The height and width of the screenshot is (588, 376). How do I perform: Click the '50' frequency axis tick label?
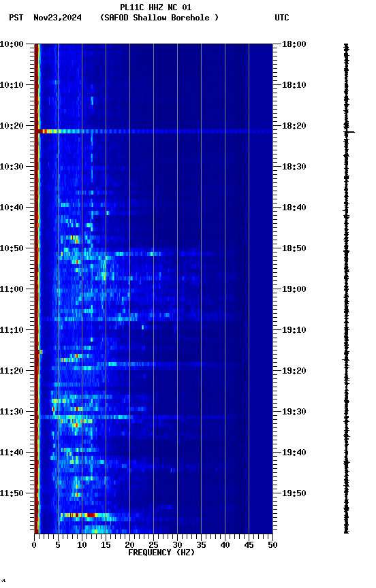(272, 545)
